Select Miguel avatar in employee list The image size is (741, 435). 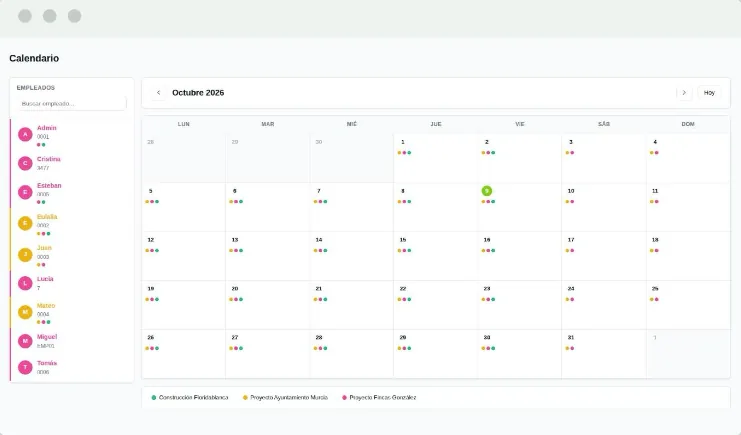25,341
